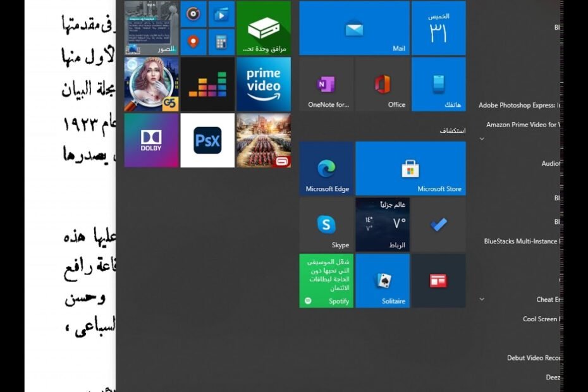Open the red News tile

pyautogui.click(x=439, y=281)
